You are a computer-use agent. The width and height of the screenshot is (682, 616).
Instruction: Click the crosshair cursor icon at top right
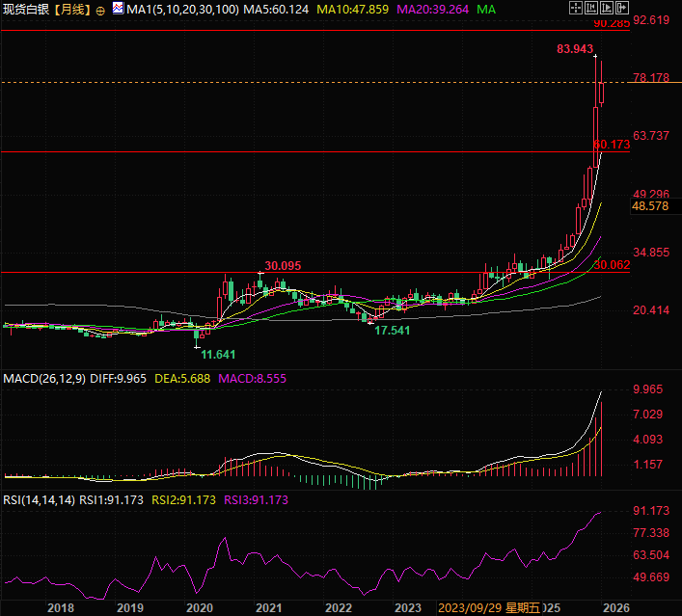point(576,8)
